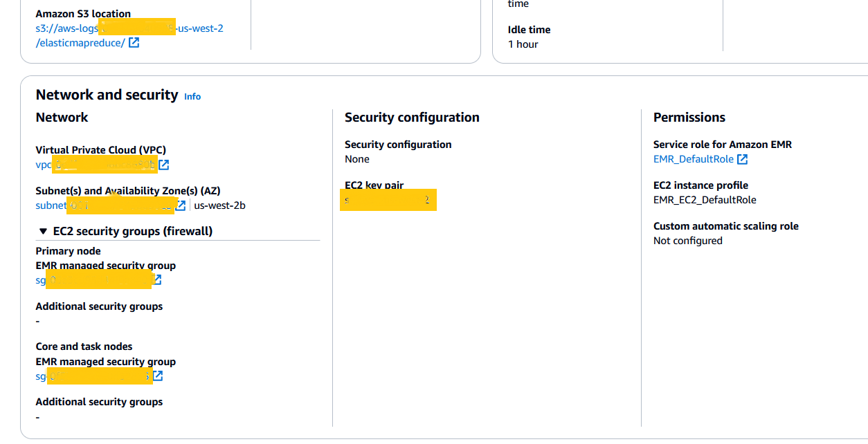Viewport: 868px width, 444px height.
Task: Open external link icon beside EMR_DefaultRole
Action: tap(742, 160)
